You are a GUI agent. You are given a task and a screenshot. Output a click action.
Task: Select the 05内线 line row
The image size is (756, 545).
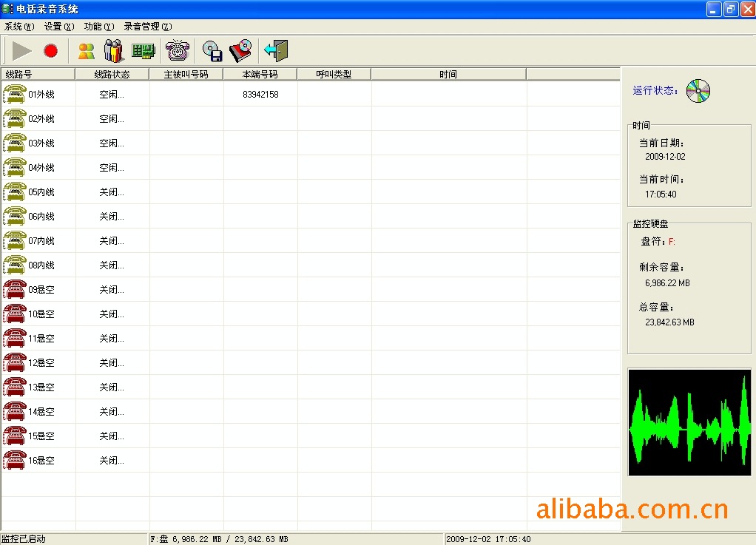coord(41,192)
